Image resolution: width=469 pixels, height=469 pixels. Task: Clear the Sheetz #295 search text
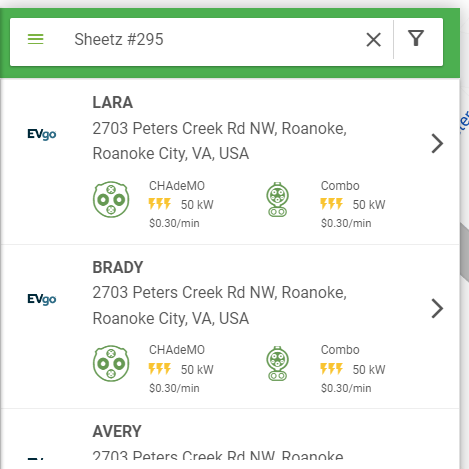click(x=373, y=40)
